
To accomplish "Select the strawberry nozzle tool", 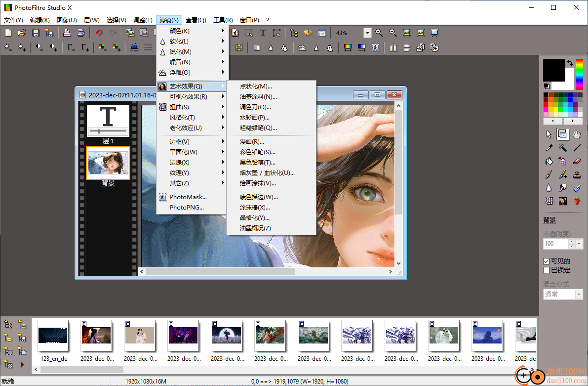I will click(x=577, y=201).
